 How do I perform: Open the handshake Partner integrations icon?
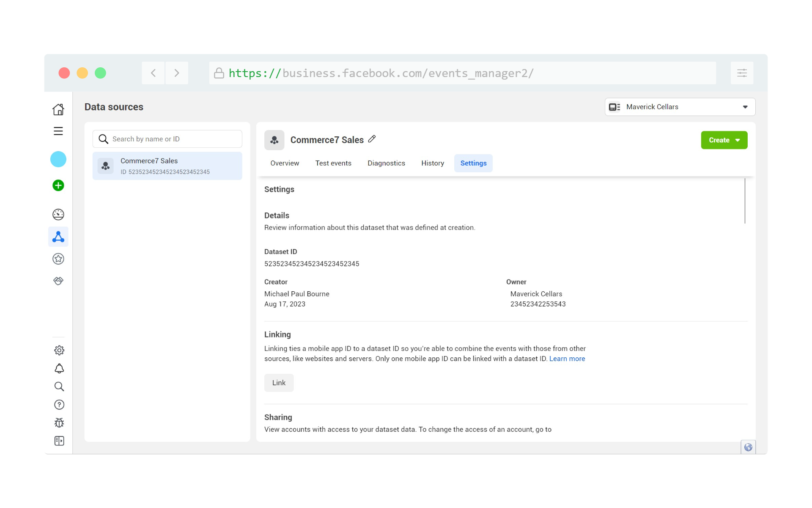58,281
